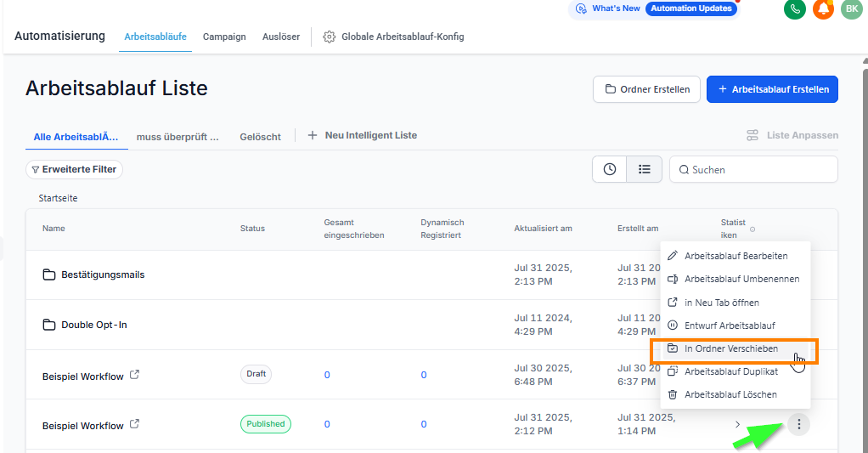Open the Gelöscht list tab
The height and width of the screenshot is (453, 868).
coord(260,137)
